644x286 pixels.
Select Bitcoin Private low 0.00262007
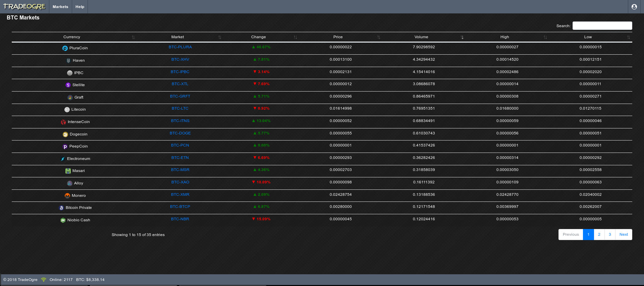click(x=591, y=207)
